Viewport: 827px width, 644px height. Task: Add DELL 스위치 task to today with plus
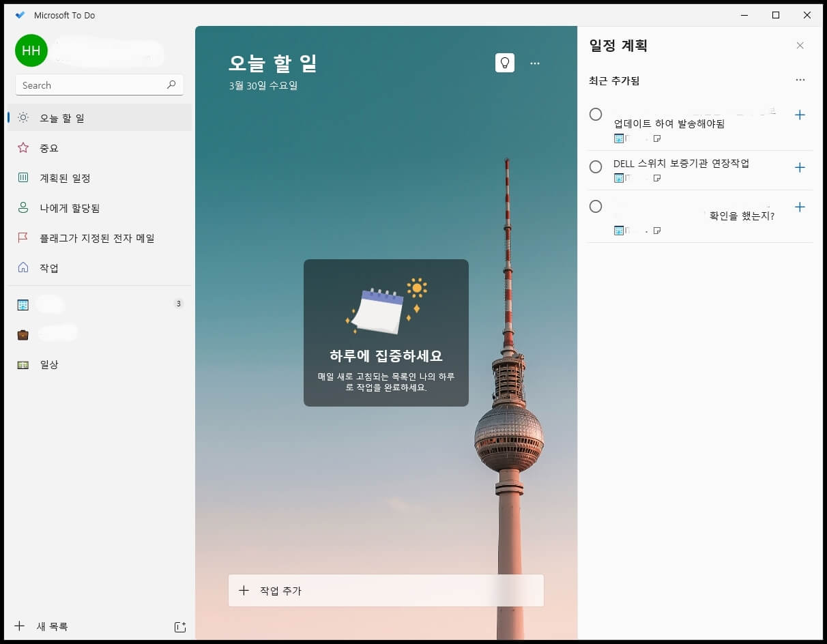(800, 167)
